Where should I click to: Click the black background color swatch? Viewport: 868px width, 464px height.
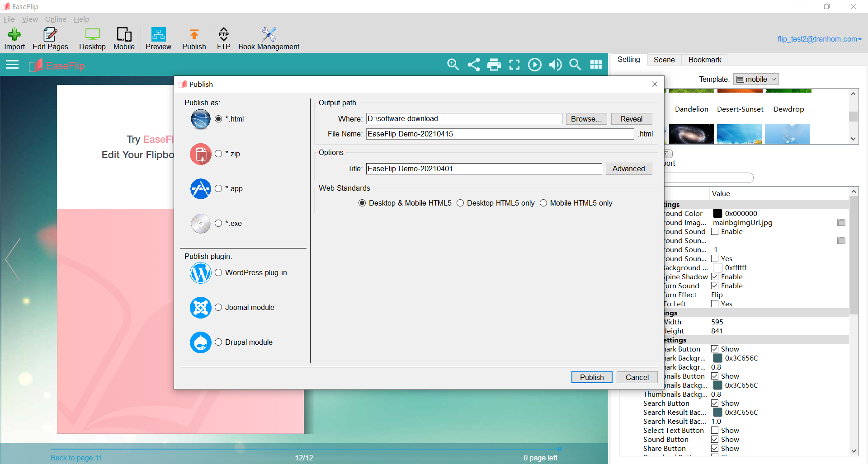click(717, 214)
